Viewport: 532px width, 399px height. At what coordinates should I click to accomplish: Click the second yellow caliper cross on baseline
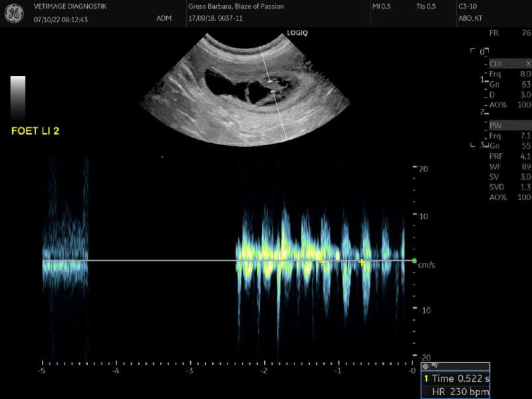(362, 262)
